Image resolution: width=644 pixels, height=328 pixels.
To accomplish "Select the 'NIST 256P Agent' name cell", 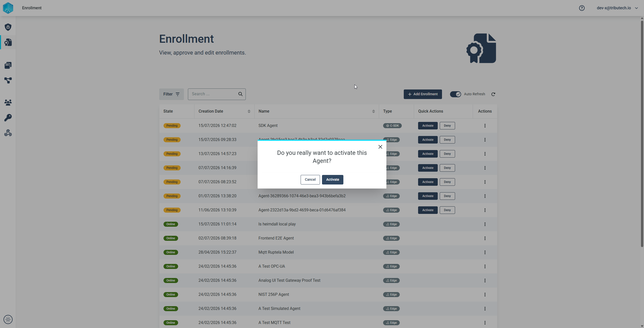I will [274, 295].
